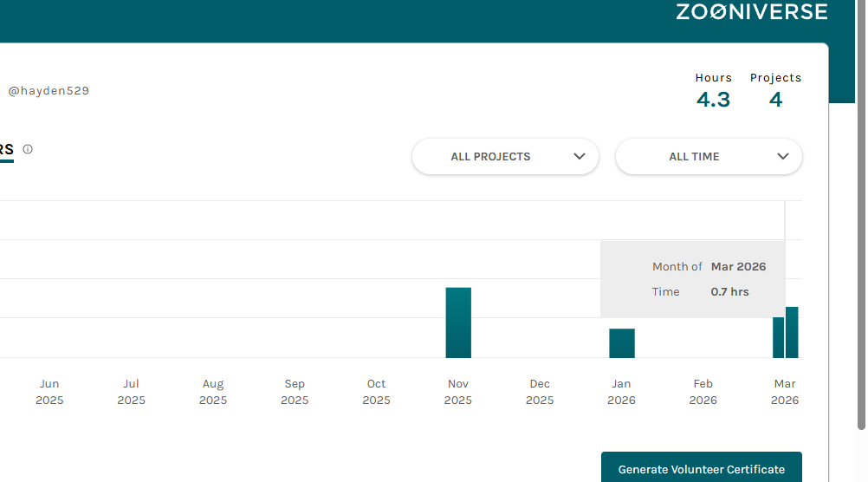
Task: Click the Zooniverse logo in the header
Action: [751, 12]
